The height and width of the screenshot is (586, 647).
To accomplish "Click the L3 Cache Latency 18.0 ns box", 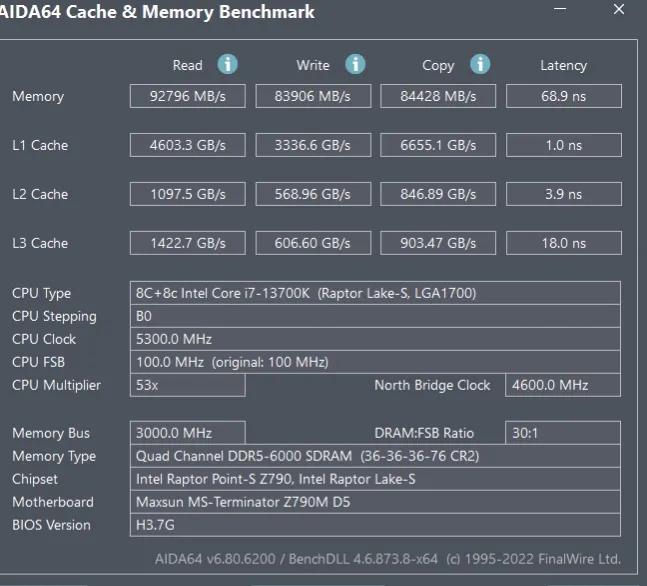I will [564, 243].
